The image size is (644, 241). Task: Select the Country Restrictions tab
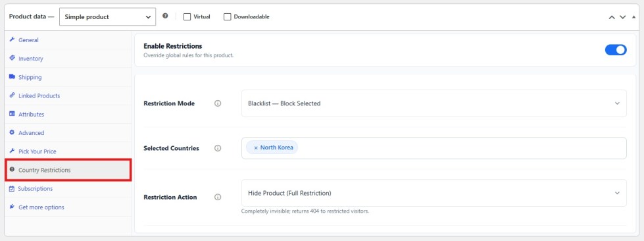pos(68,170)
